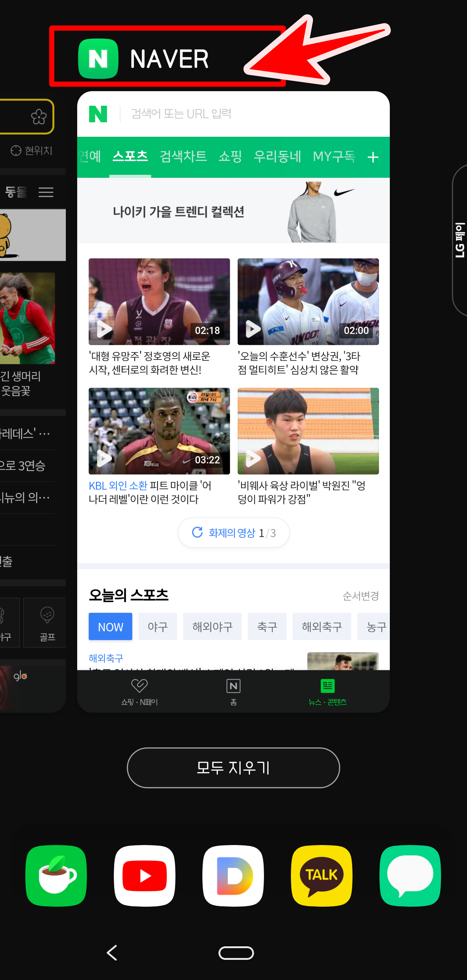Launch the green Messages app in dock
The image size is (467, 980).
[x=410, y=875]
